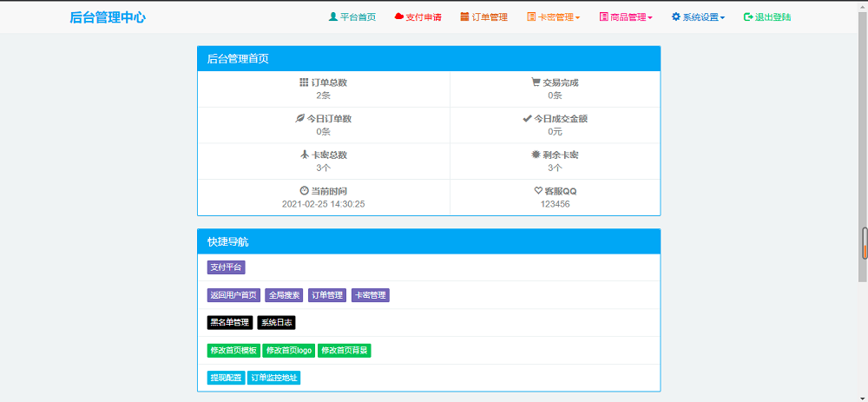
Task: Open the 商品管理 dropdown menu
Action: [626, 17]
